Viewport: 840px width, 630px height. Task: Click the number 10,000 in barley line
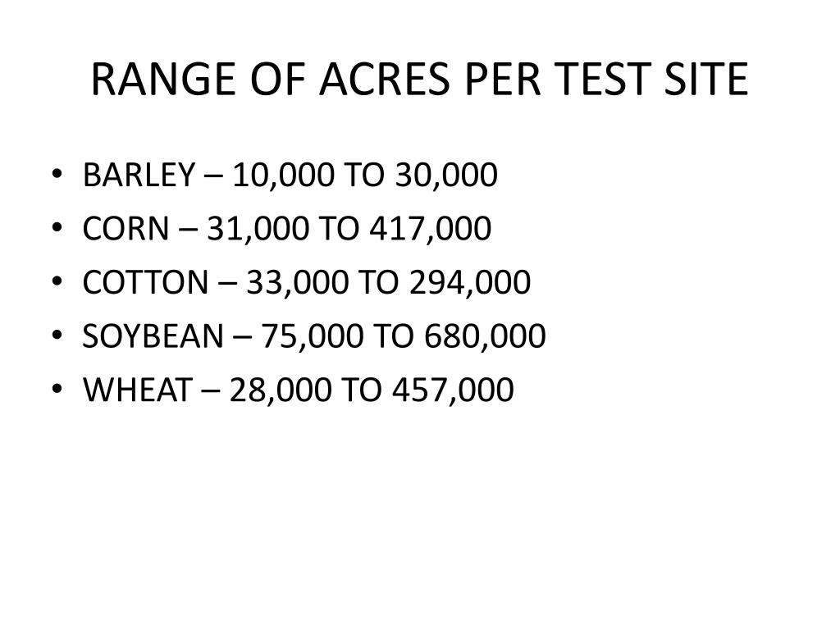(x=283, y=176)
